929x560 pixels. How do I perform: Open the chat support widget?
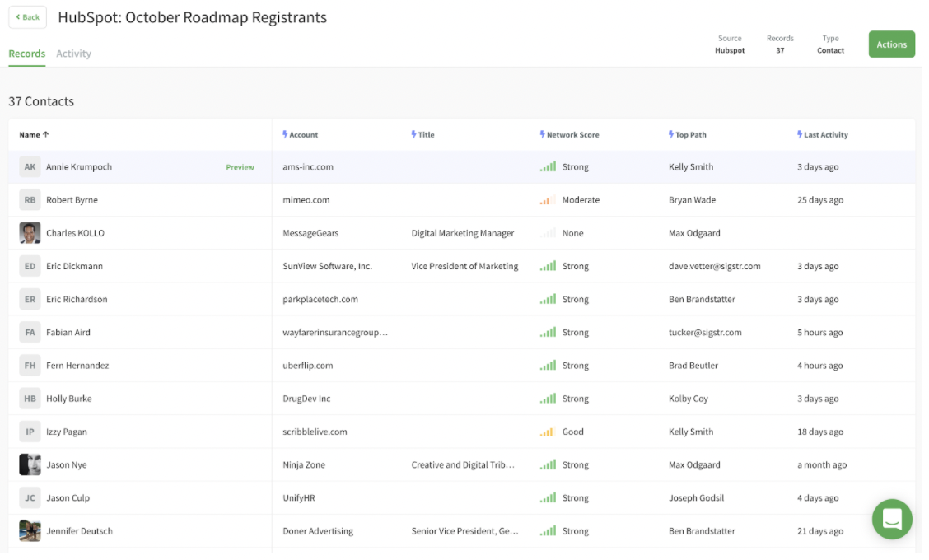892,519
